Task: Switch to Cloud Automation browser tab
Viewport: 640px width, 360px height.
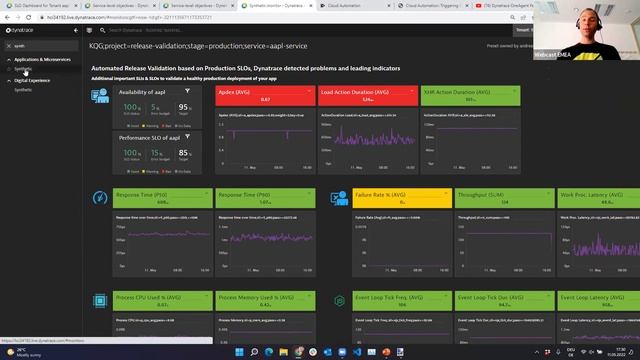Action: tap(354, 6)
